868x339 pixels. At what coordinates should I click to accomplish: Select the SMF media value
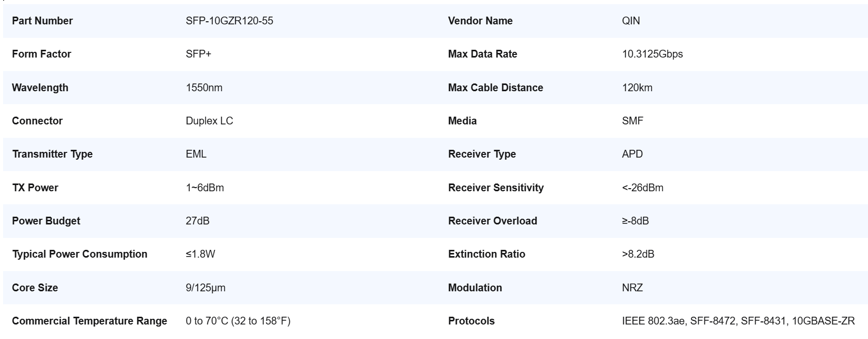pos(632,121)
